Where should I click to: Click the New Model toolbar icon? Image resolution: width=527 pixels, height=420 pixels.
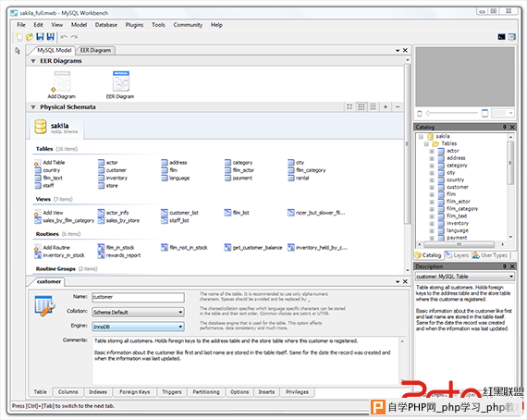19,37
